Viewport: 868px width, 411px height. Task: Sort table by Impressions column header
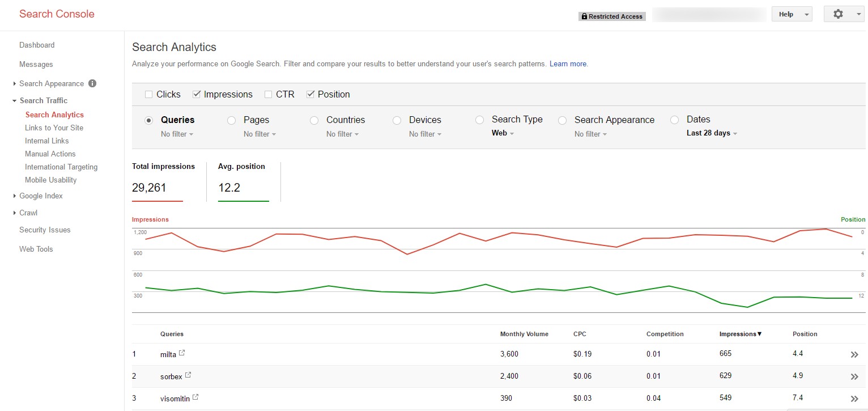(x=740, y=334)
